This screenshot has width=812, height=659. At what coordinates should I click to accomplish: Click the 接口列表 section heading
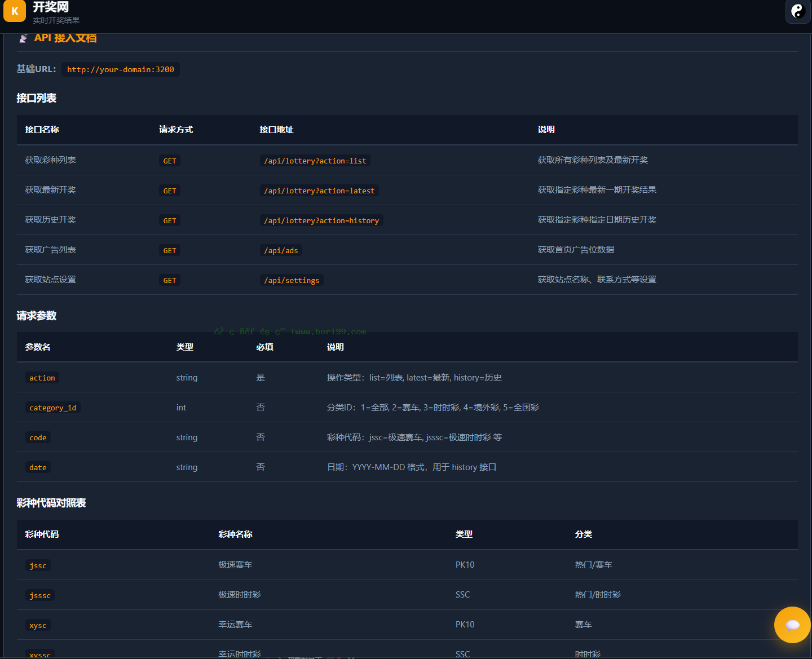click(36, 98)
